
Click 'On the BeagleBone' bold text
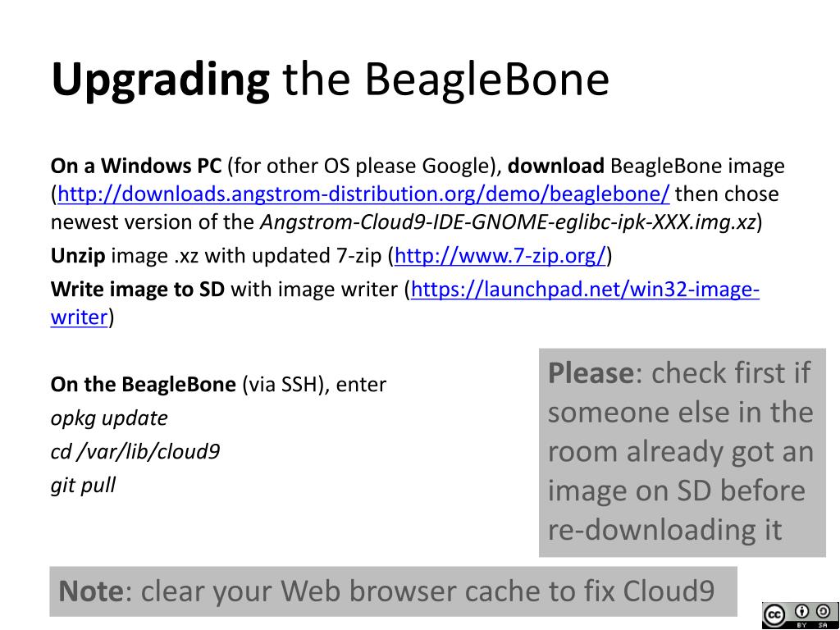[143, 385]
